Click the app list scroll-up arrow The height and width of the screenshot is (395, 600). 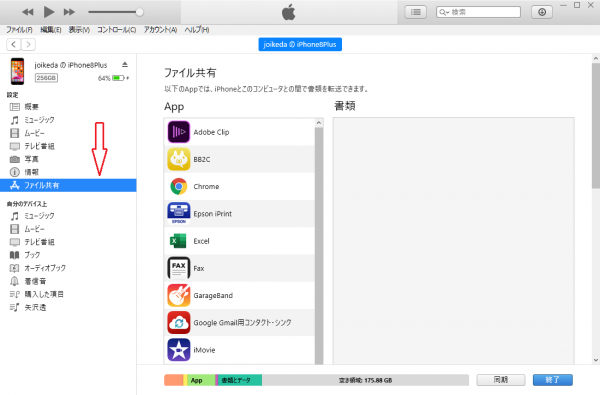[319, 123]
